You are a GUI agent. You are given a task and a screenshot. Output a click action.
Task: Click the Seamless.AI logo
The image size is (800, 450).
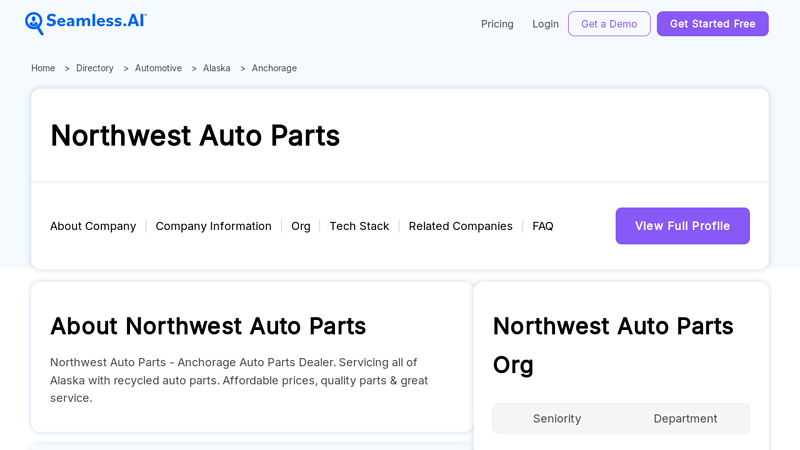point(86,23)
